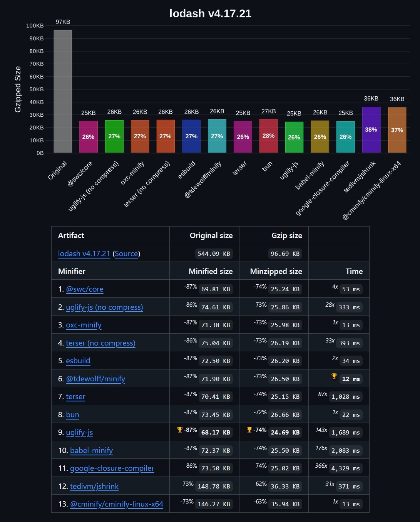Open the @tdewolff/minify link
Screen dimensions: 420x522
point(95,379)
